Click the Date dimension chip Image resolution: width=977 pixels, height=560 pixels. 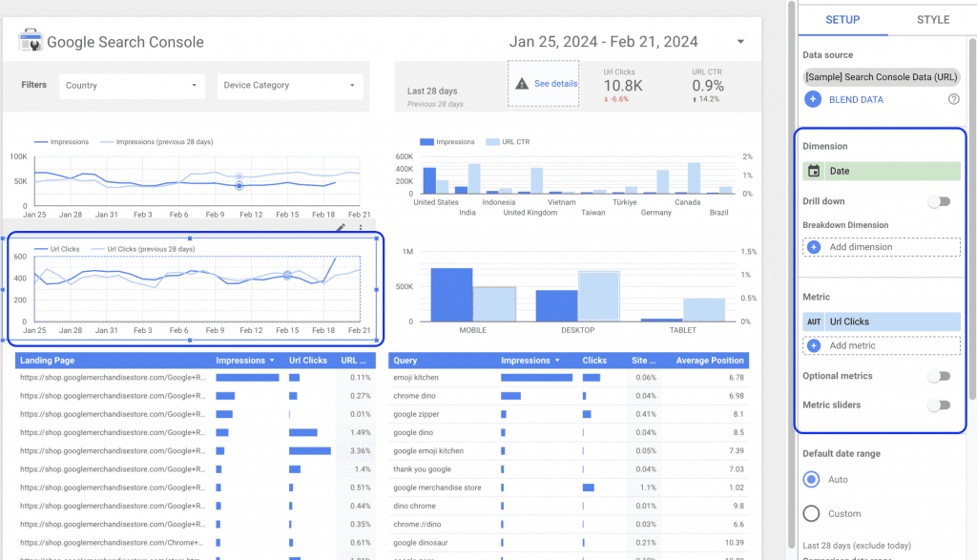[881, 171]
